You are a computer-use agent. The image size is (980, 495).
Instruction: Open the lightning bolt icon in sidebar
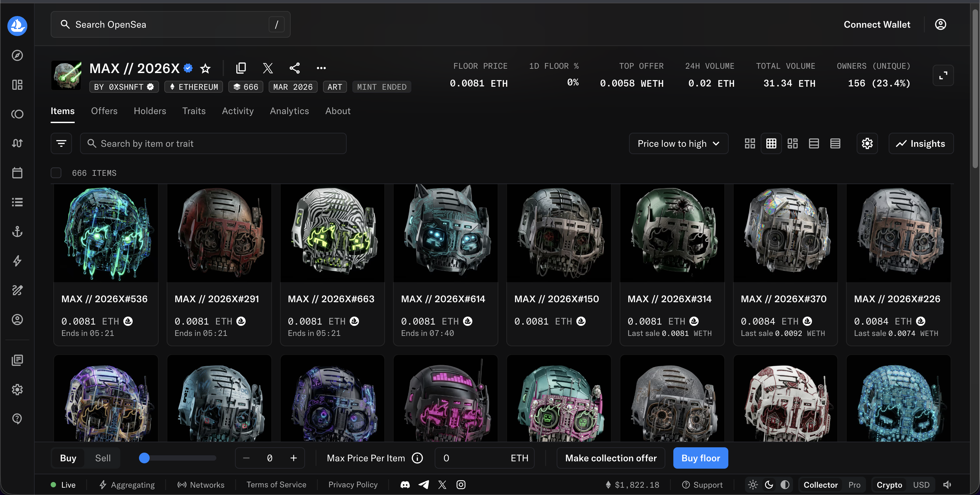click(17, 261)
